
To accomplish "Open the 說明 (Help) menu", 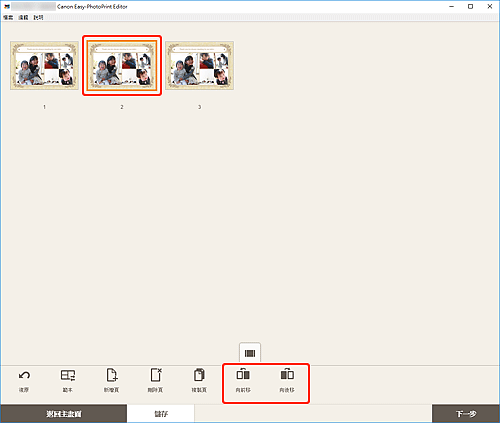I will (38, 17).
